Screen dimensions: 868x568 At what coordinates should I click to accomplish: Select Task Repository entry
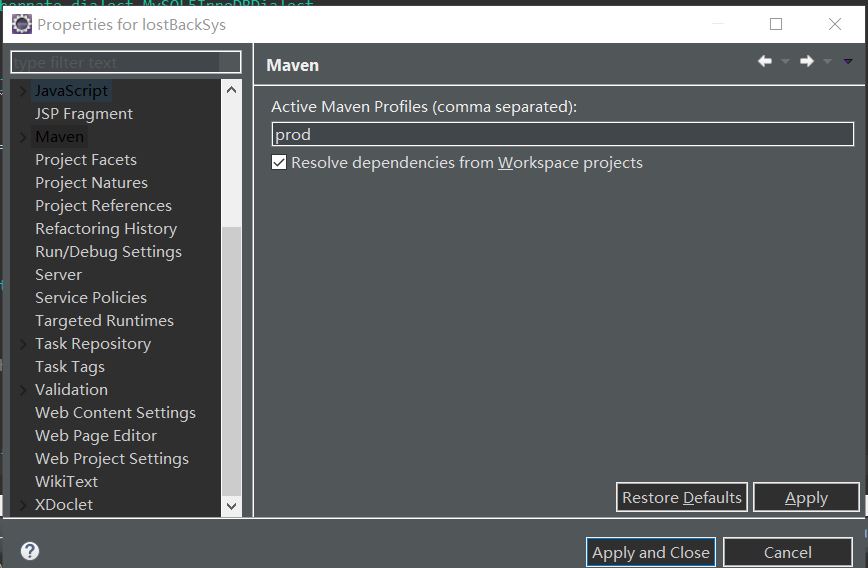pyautogui.click(x=93, y=344)
